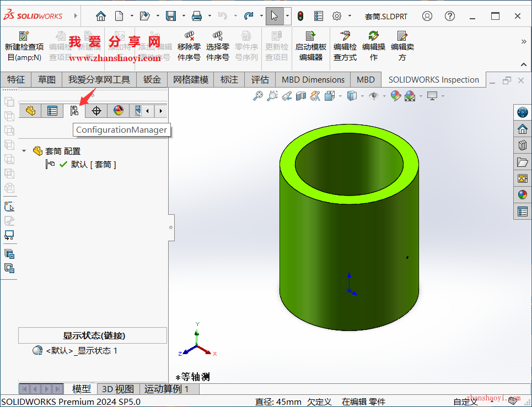Screen dimensions: 532x407
Task: Switch to the 钣金 tab
Action: pyautogui.click(x=152, y=80)
